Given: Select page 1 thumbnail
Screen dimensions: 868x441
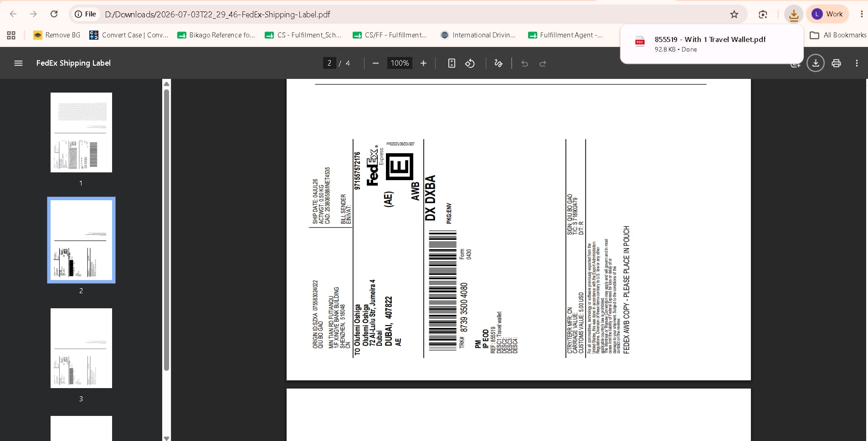Looking at the screenshot, I should click(x=81, y=132).
